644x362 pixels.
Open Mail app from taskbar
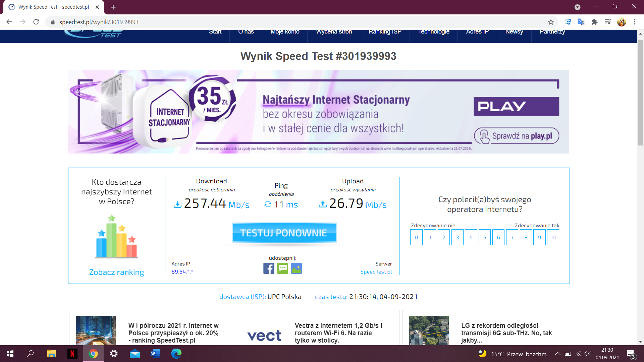click(135, 354)
